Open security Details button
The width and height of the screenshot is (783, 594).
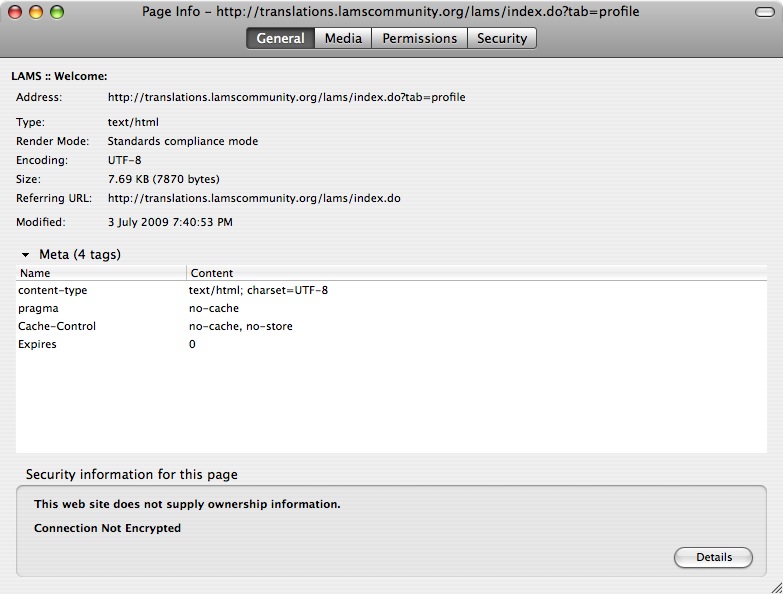tap(713, 557)
